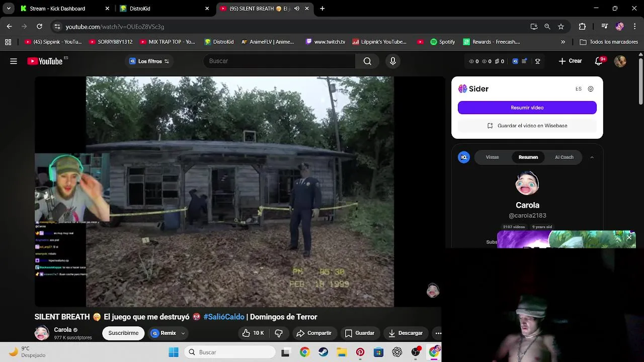Open the Los filtros dropdown

coord(149,61)
